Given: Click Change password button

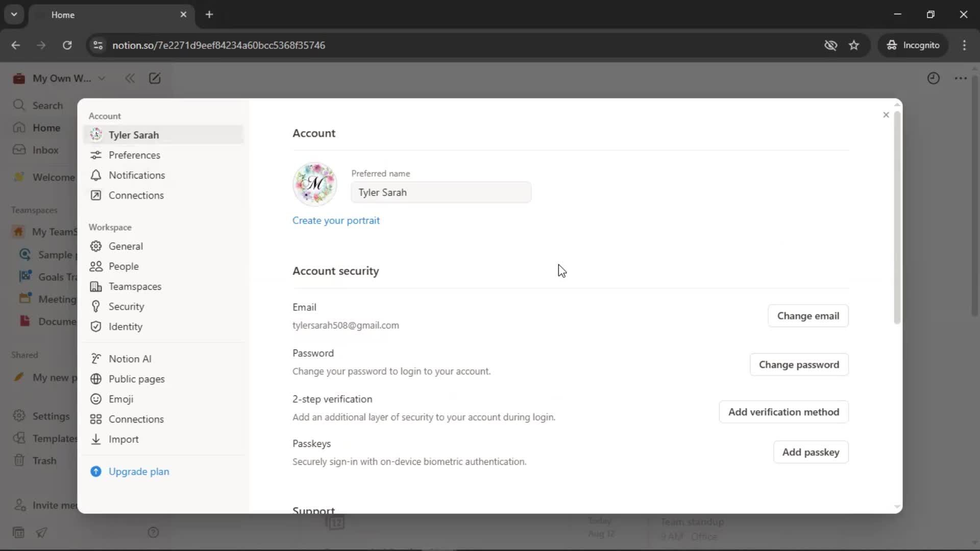Looking at the screenshot, I should pos(799,365).
